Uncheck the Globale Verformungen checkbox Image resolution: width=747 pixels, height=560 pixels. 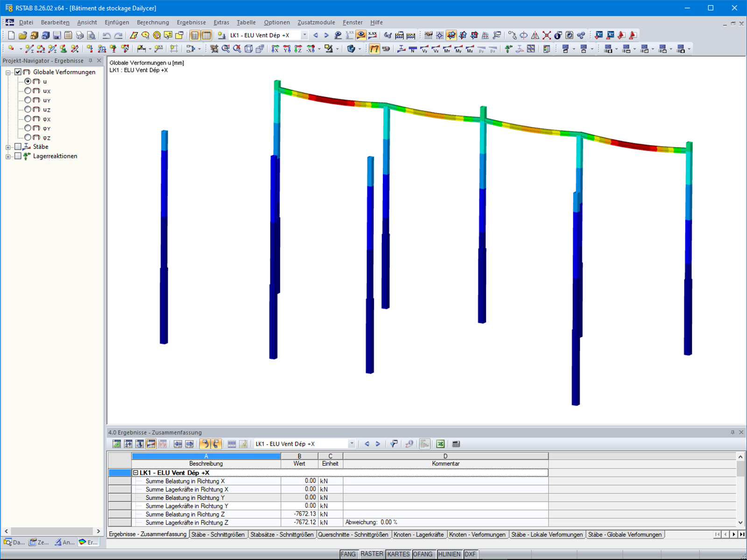pos(18,72)
